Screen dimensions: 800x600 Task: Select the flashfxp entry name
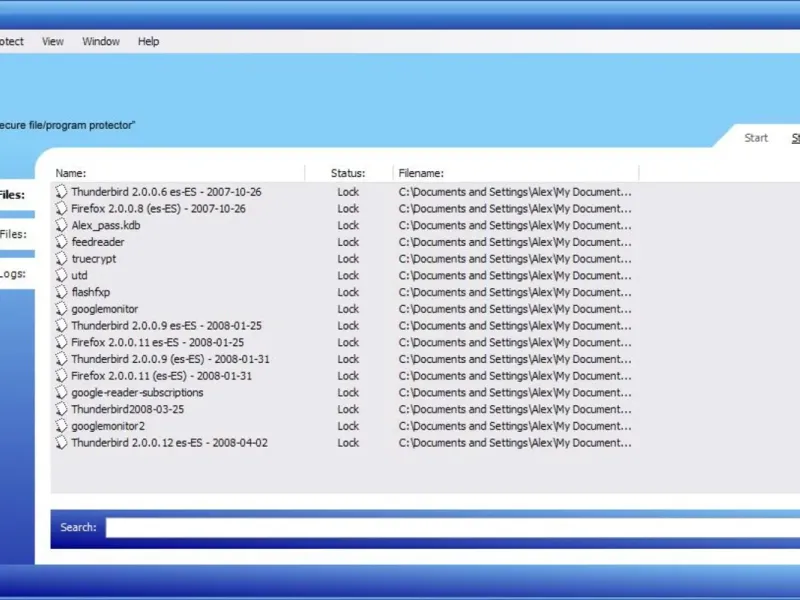[x=90, y=292]
